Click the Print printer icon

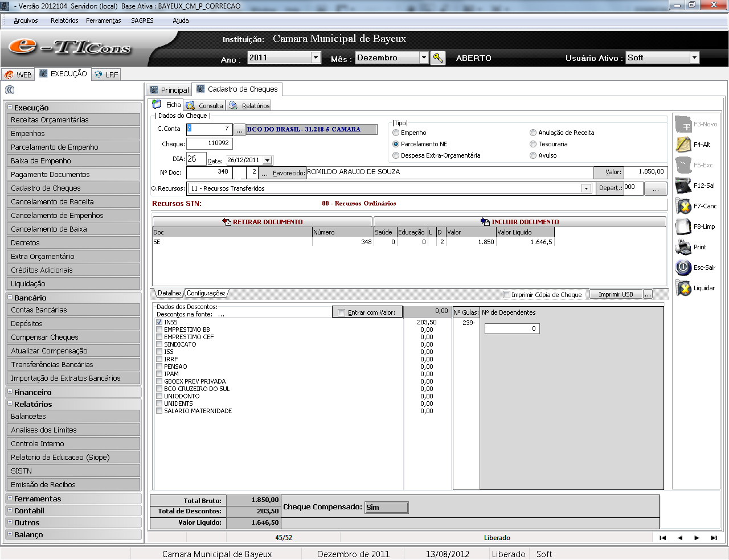coord(683,247)
